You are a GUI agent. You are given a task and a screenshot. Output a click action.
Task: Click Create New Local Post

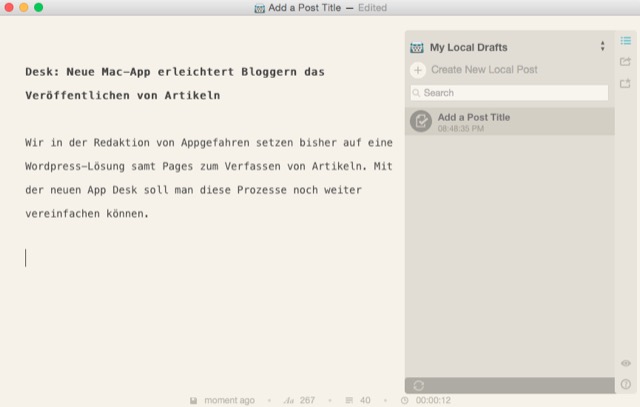[484, 70]
